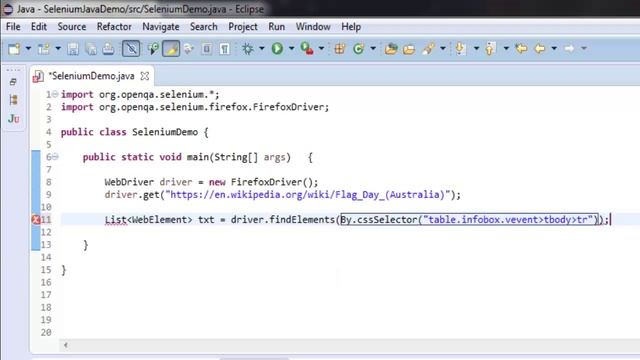Click the error marker on line 11
The height and width of the screenshot is (360, 640).
pos(36,220)
